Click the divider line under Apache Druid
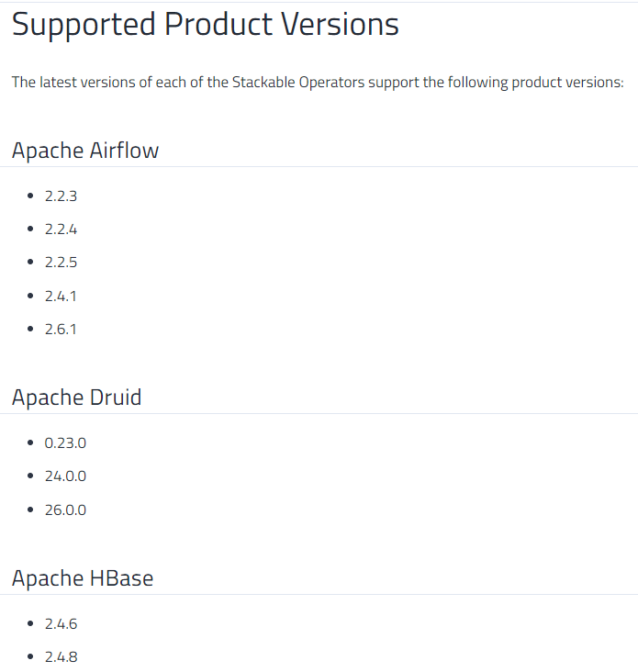 319,413
